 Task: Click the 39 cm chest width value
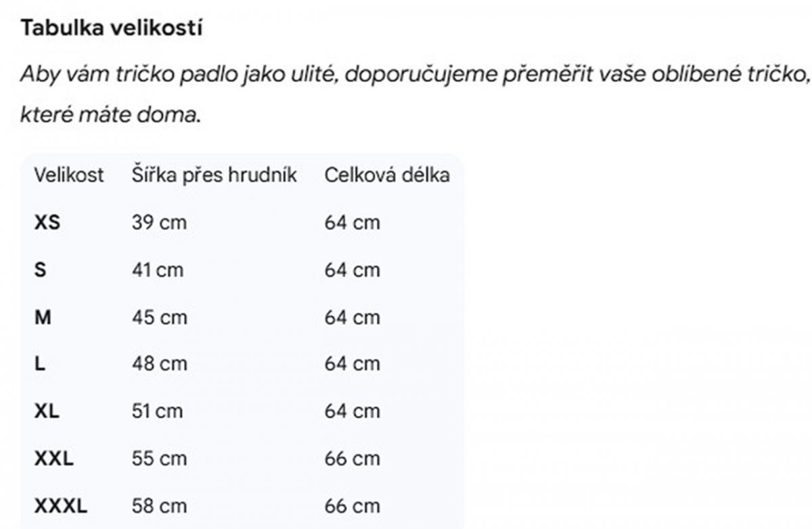click(x=159, y=222)
